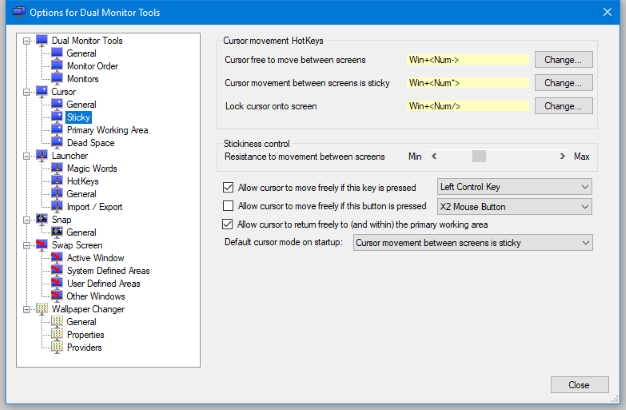Click the Win+<Num*> hotkey field
Screen dimensions: 626x410
click(x=468, y=83)
